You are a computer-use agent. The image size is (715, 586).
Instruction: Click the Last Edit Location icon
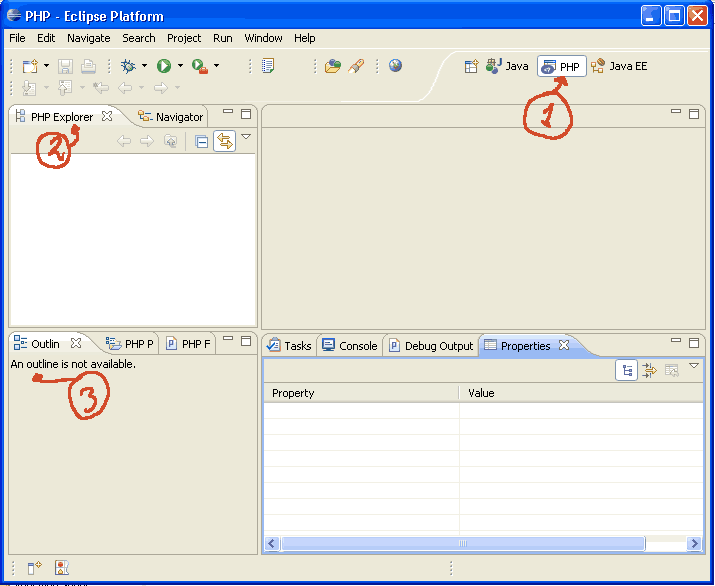pos(101,88)
